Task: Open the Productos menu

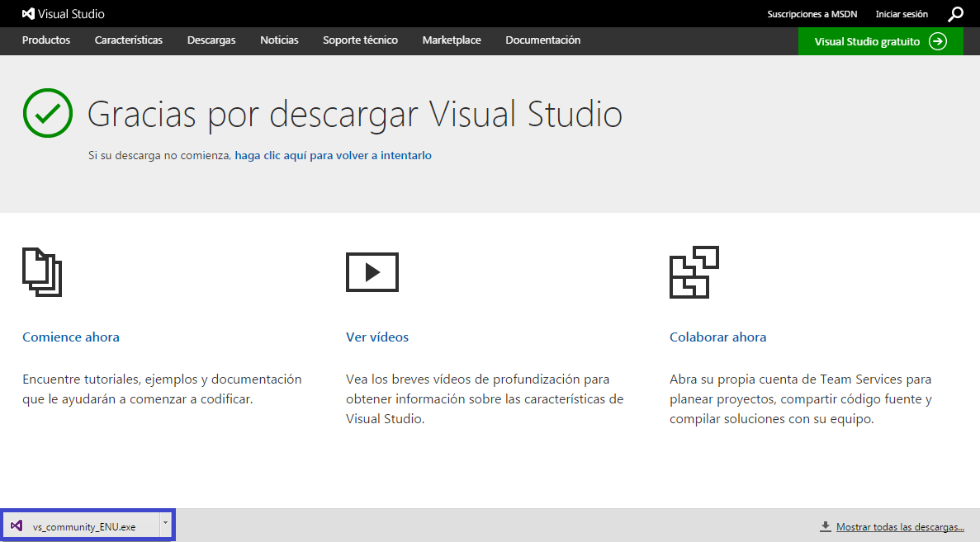Action: pyautogui.click(x=46, y=40)
